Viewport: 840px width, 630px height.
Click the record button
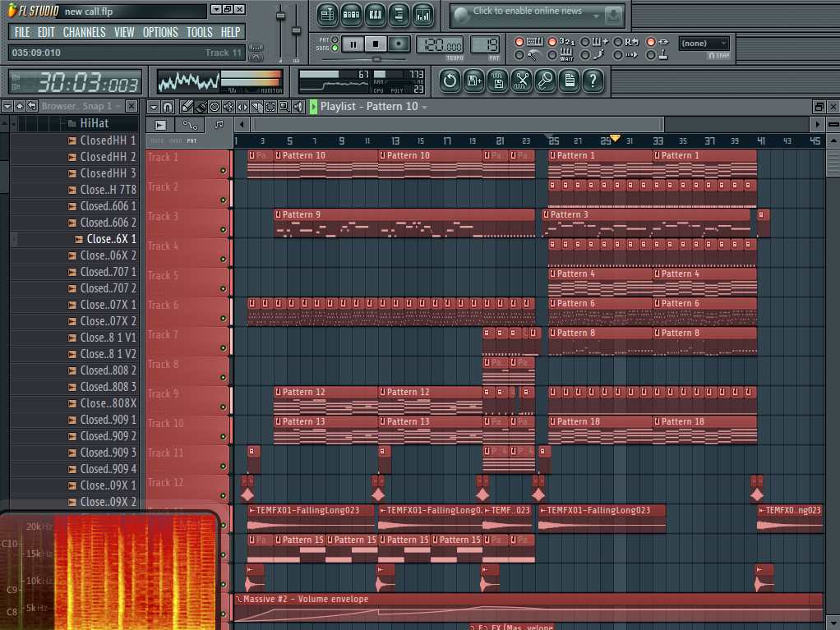pos(399,44)
